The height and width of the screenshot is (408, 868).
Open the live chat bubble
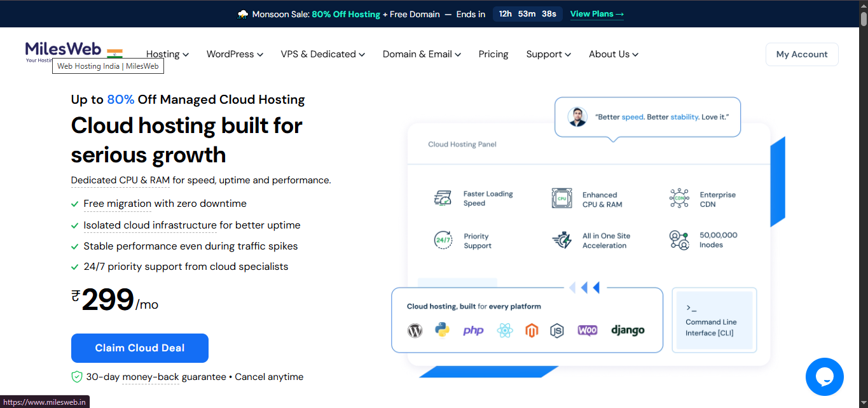click(824, 377)
